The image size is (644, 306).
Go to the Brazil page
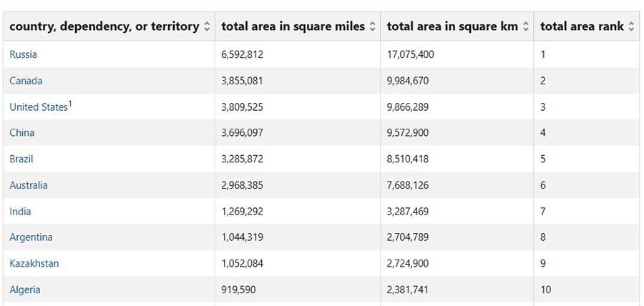(x=21, y=159)
